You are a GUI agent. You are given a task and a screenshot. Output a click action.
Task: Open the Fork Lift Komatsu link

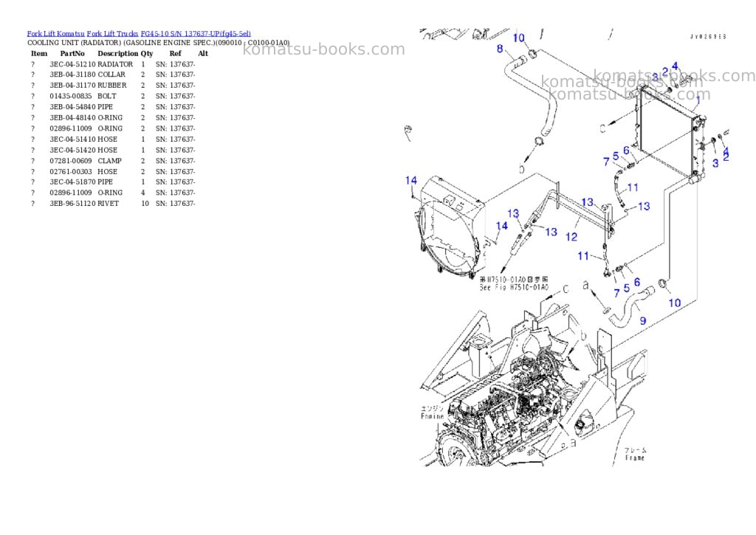coord(55,34)
